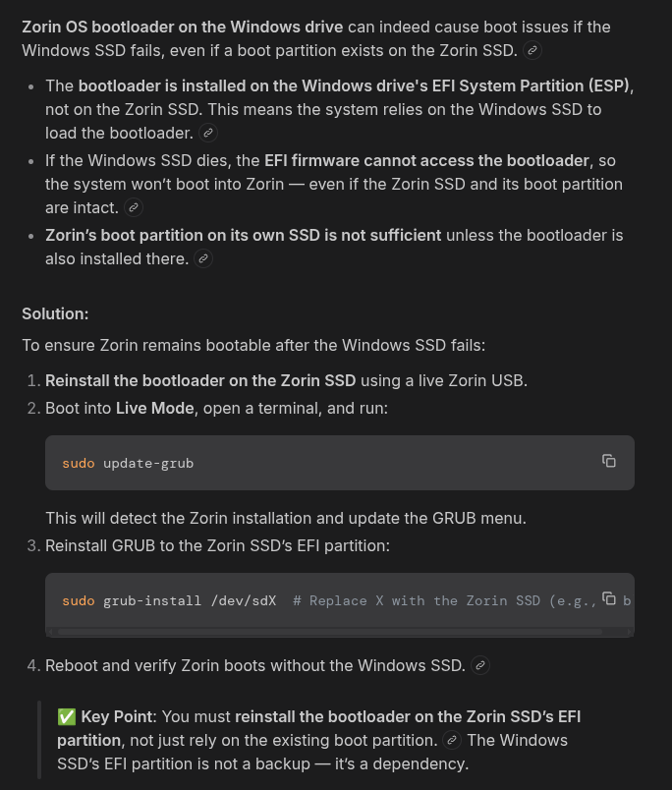Open citation link after "are intact"
This screenshot has height=790, width=672.
[135, 207]
